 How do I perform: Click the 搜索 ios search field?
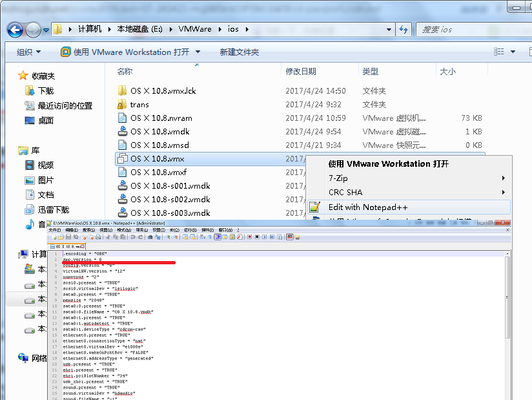click(474, 30)
